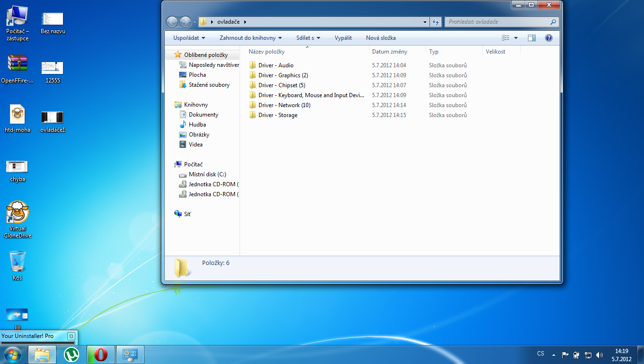Open the Zahrnout do knihovny dropdown
The height and width of the screenshot is (364, 644).
[250, 38]
